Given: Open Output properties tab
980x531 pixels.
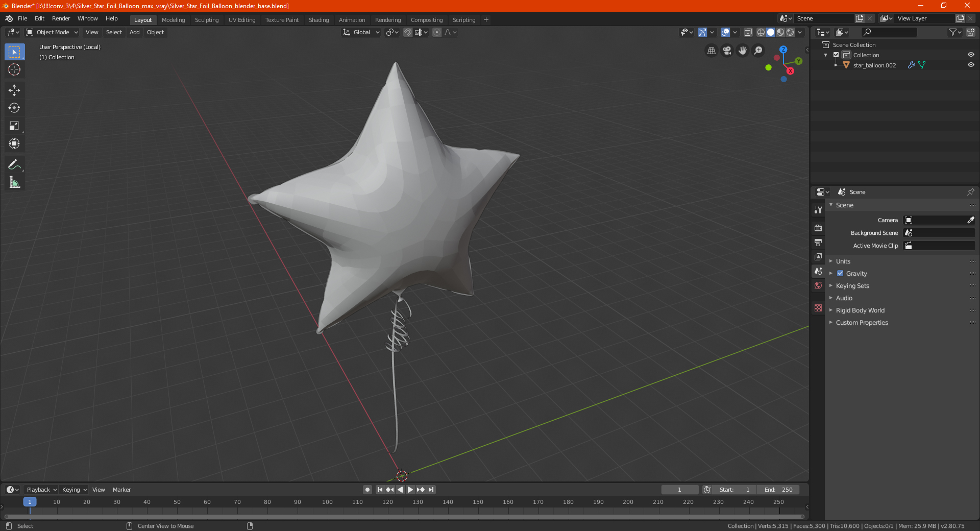Looking at the screenshot, I should pos(818,242).
